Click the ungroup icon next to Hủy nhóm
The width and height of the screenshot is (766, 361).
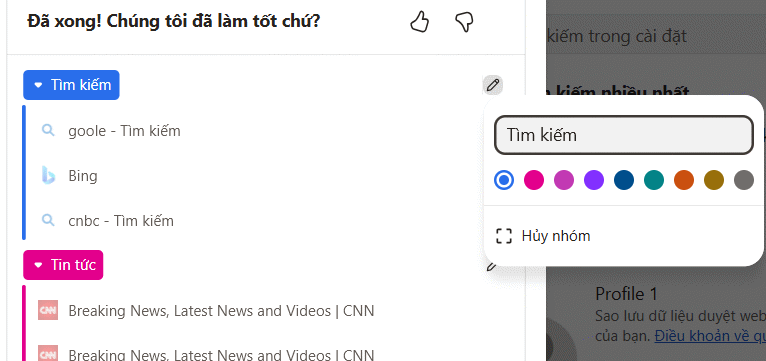pos(504,236)
